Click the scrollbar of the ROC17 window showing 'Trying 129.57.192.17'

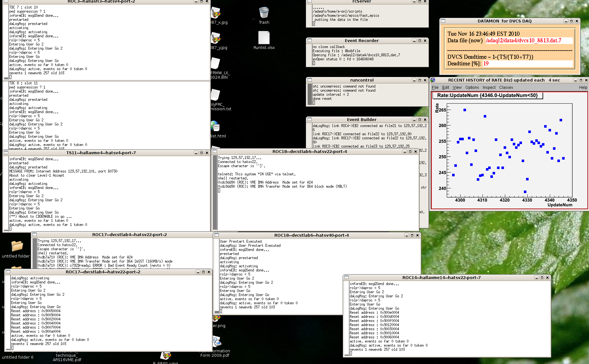(34, 253)
